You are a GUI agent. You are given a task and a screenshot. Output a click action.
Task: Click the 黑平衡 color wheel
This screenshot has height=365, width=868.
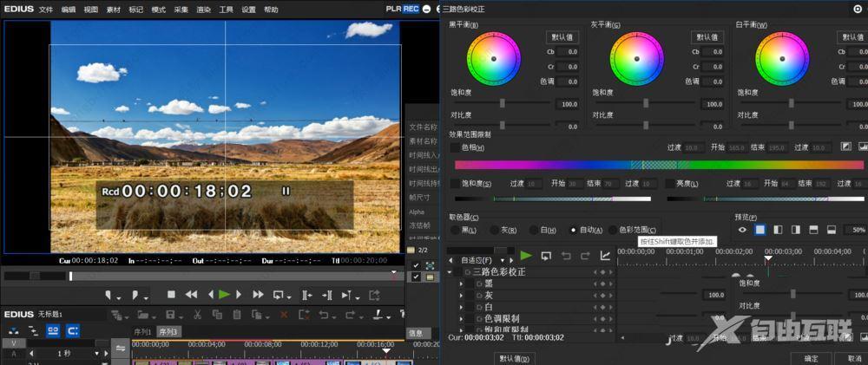coord(494,59)
